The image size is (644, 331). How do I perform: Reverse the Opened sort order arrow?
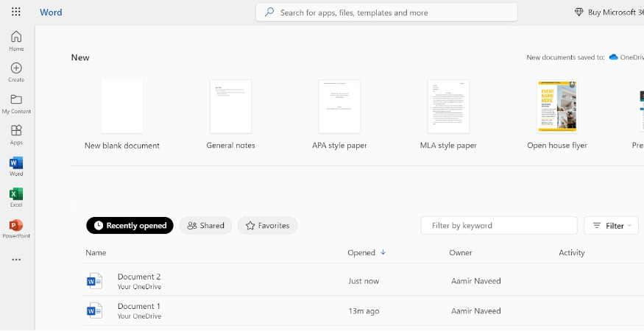pyautogui.click(x=383, y=252)
